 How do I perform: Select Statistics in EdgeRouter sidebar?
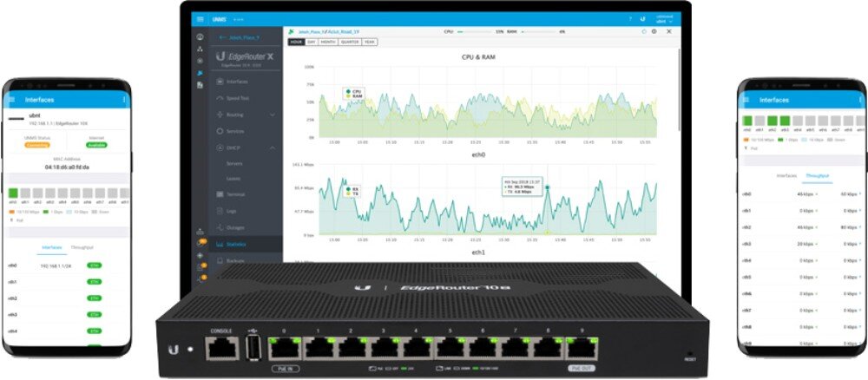point(246,244)
